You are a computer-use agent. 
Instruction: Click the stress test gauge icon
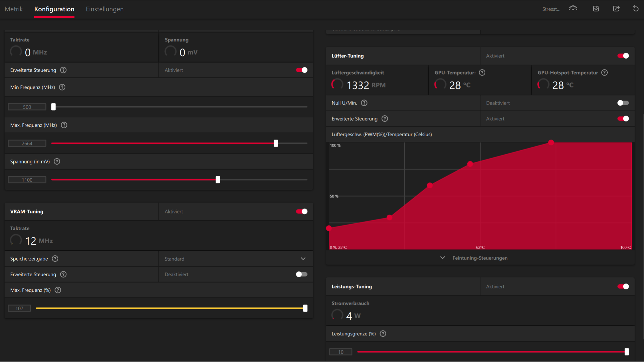pos(573,9)
